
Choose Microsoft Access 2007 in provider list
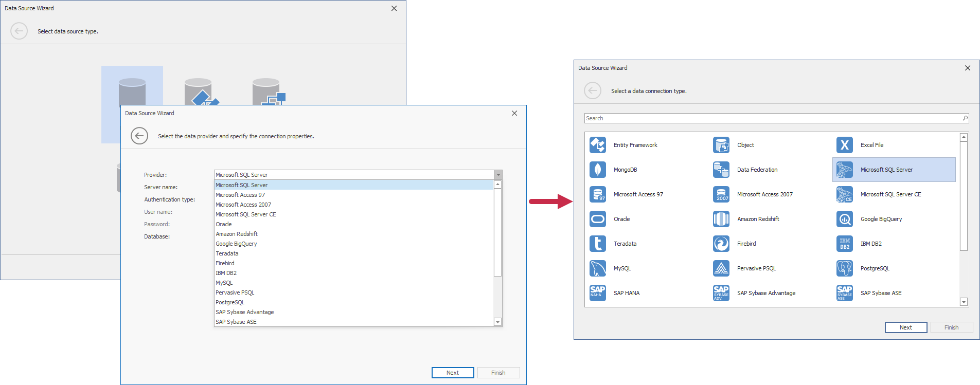(243, 205)
